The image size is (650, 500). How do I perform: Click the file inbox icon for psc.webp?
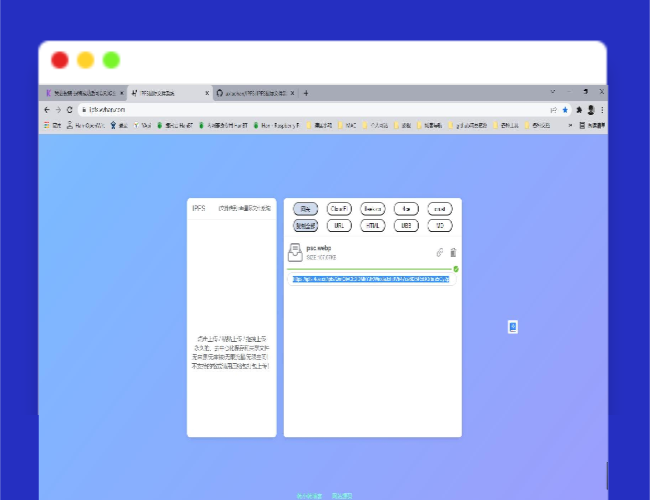click(x=295, y=252)
